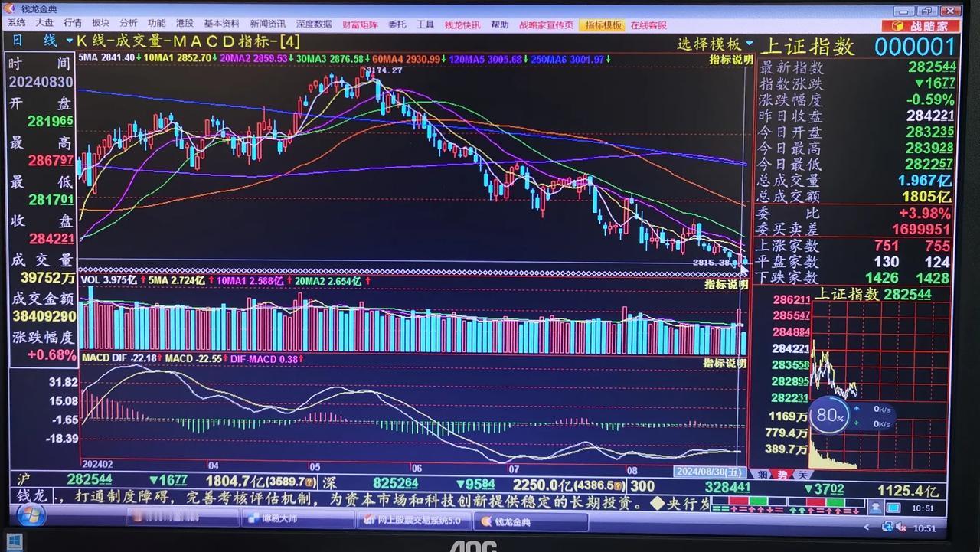The height and width of the screenshot is (552, 980).
Task: Open the 帮助 menu
Action: pyautogui.click(x=499, y=24)
